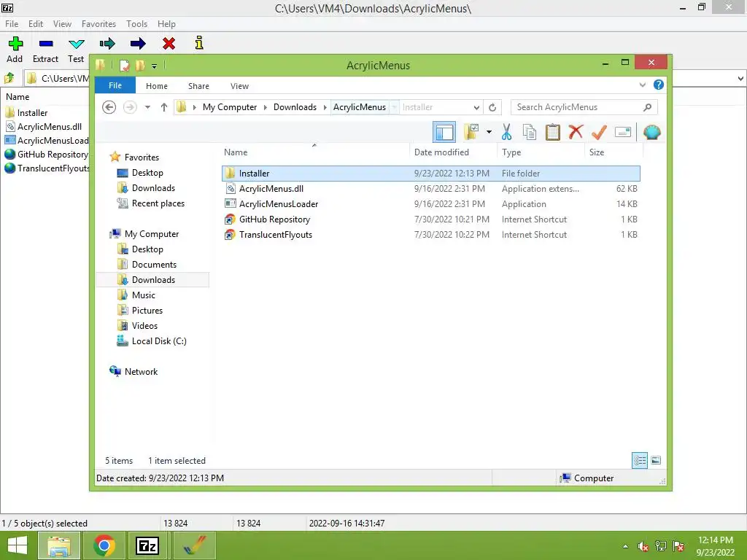Click the orange checkmark Properties icon
Viewport: 747px width, 560px height.
point(599,132)
